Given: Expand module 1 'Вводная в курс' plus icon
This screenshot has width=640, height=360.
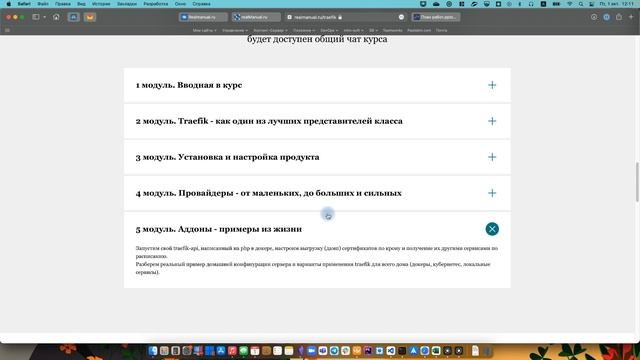Looking at the screenshot, I should tap(492, 85).
